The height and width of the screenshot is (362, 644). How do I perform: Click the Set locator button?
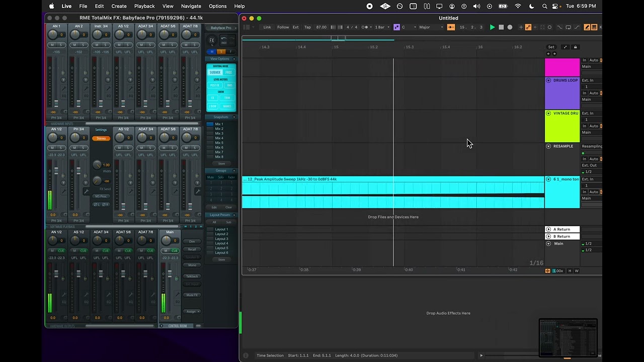551,47
